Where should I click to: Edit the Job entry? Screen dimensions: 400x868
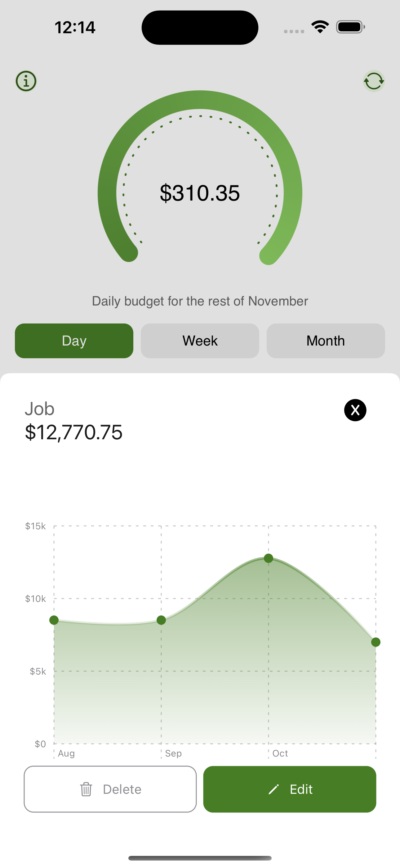[x=290, y=789]
